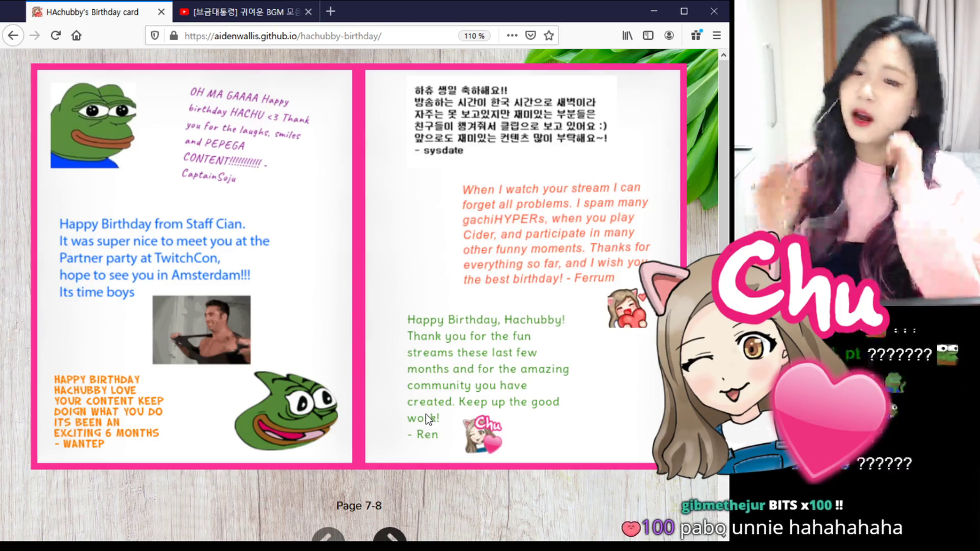The width and height of the screenshot is (980, 551).
Task: Click "the best birthday! - Ferrum" line
Action: coord(539,279)
